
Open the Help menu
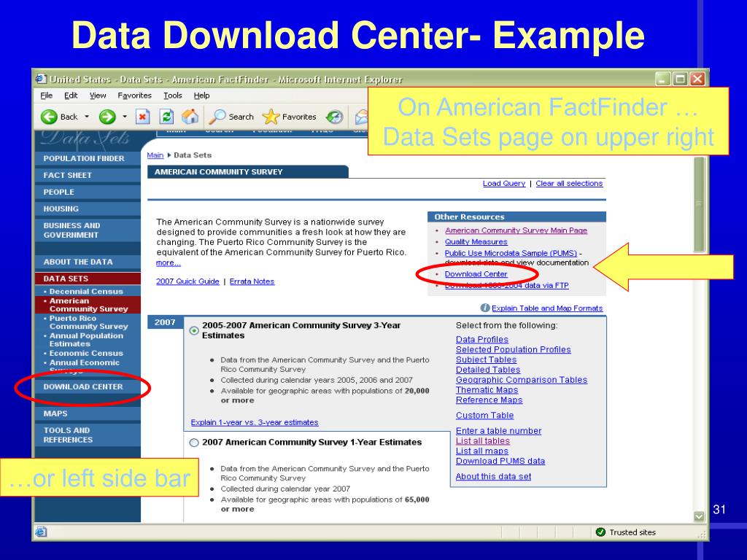point(201,96)
